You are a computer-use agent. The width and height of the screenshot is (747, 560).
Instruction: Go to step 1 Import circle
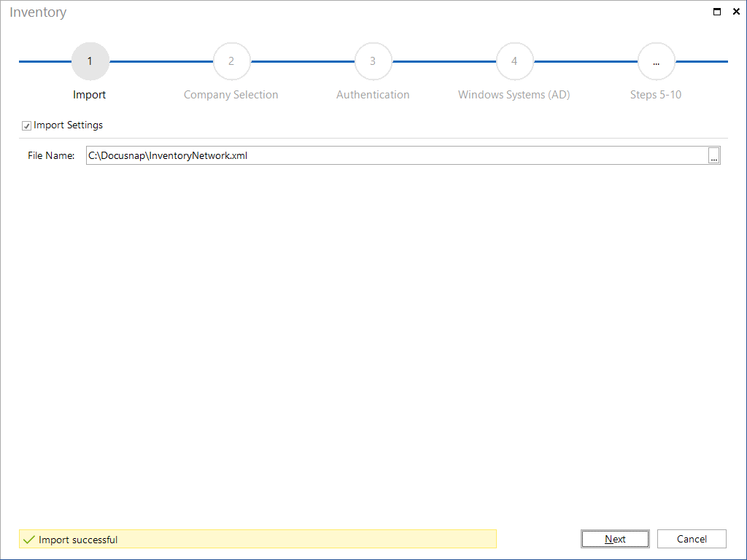(90, 61)
